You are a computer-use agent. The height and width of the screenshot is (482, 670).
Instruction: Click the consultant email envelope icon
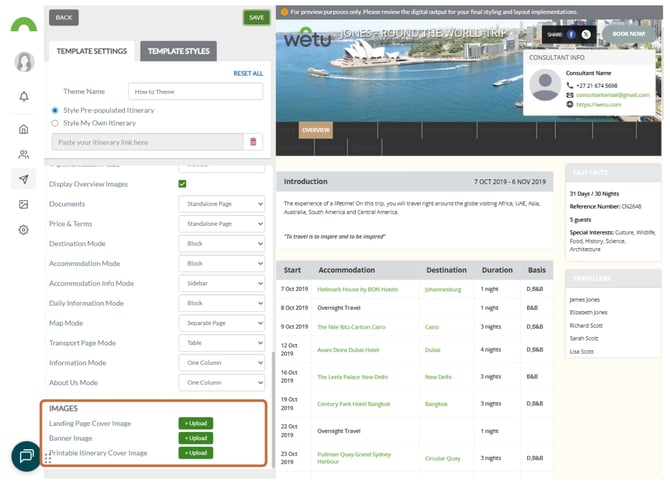point(570,95)
